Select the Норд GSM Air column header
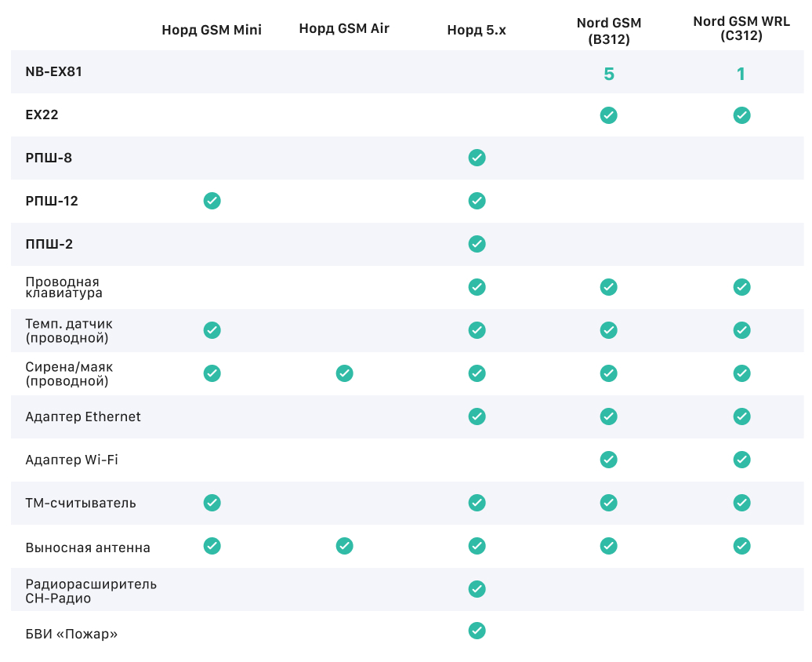 344,29
